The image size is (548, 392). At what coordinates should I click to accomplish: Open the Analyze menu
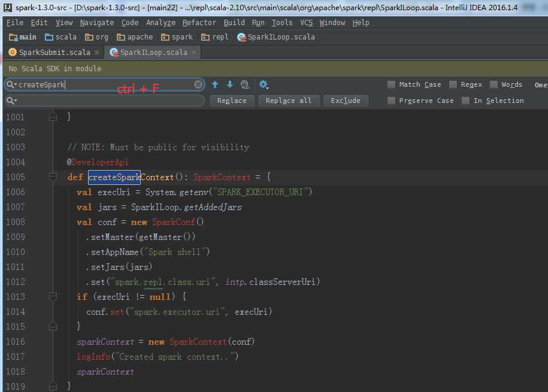click(x=161, y=23)
